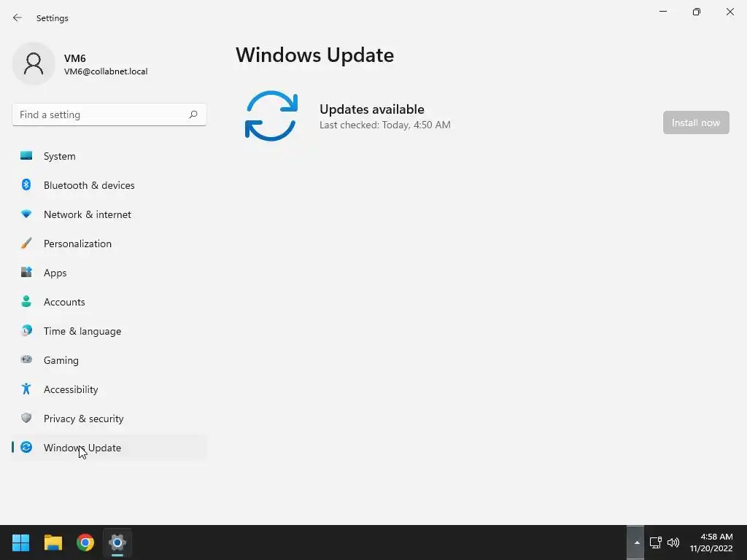Open the System category label
747x560 pixels.
coord(60,156)
